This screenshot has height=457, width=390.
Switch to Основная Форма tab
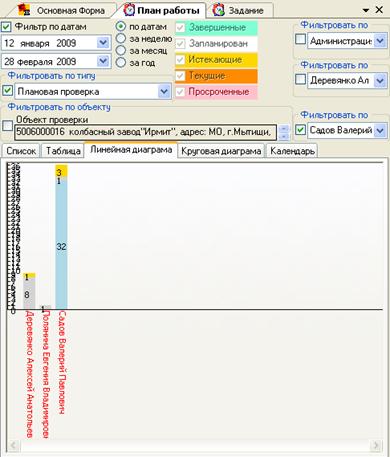pos(63,10)
